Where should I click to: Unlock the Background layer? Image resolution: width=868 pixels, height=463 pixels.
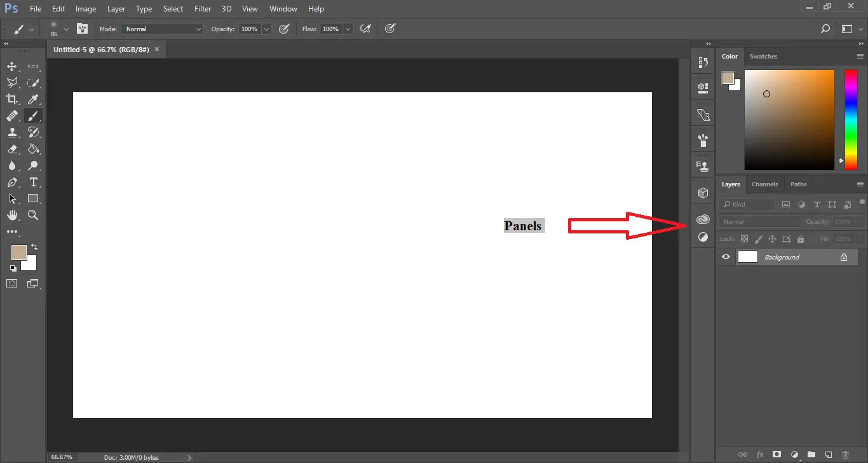coord(844,256)
